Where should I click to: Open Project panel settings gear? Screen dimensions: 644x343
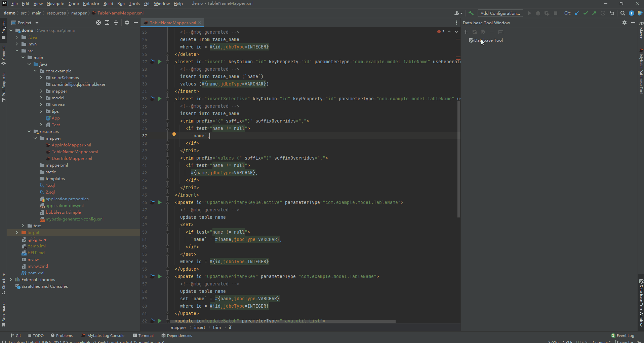pos(127,23)
